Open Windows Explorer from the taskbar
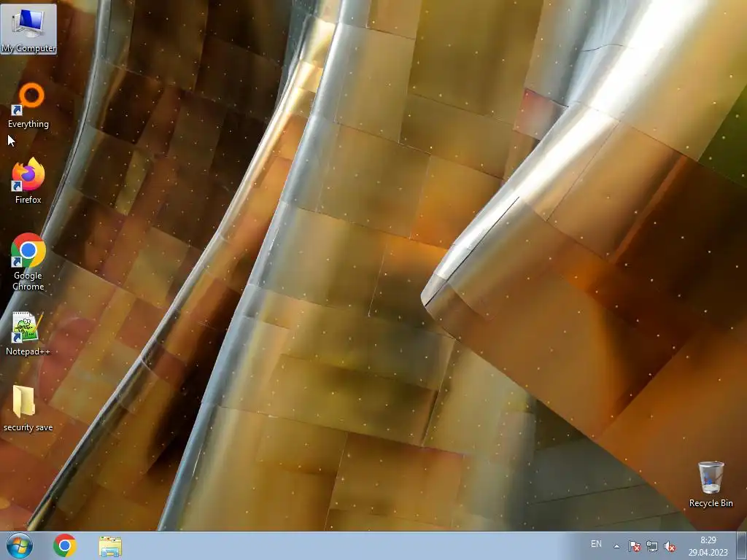747x560 pixels. coord(110,546)
